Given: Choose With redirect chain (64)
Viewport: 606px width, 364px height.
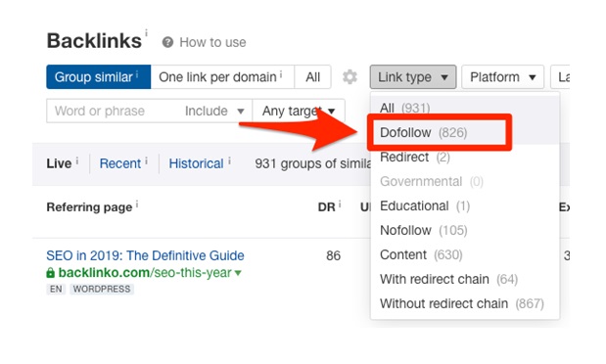Looking at the screenshot, I should (465, 279).
